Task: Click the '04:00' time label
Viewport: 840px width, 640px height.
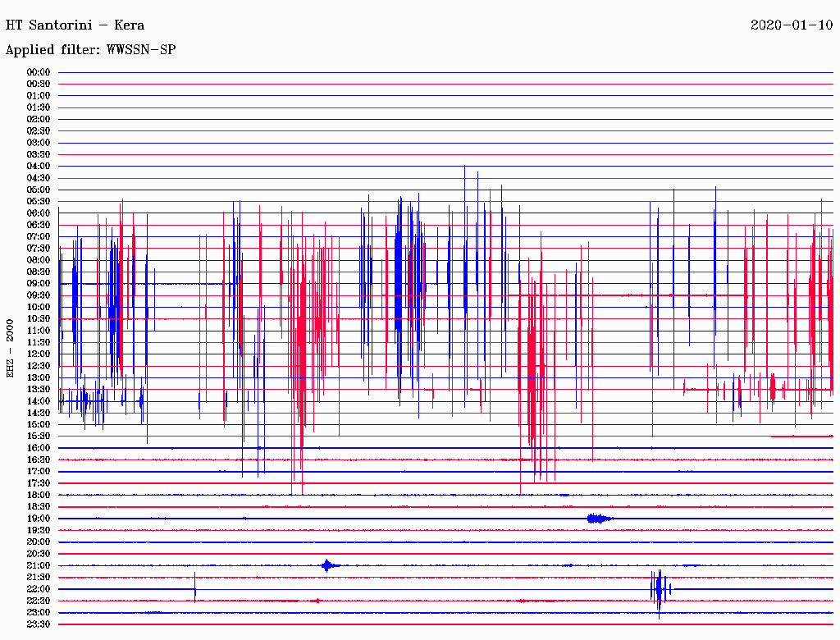Action: [39, 167]
